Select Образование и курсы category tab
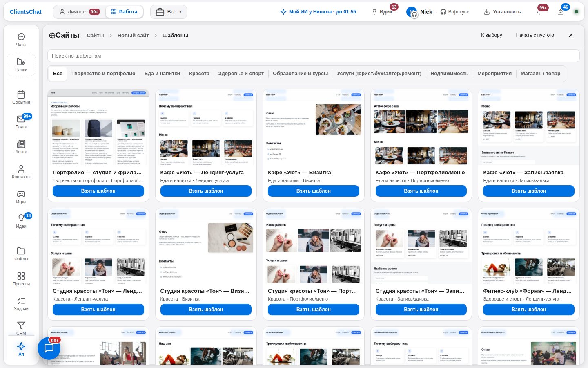588x368 pixels. click(x=301, y=74)
